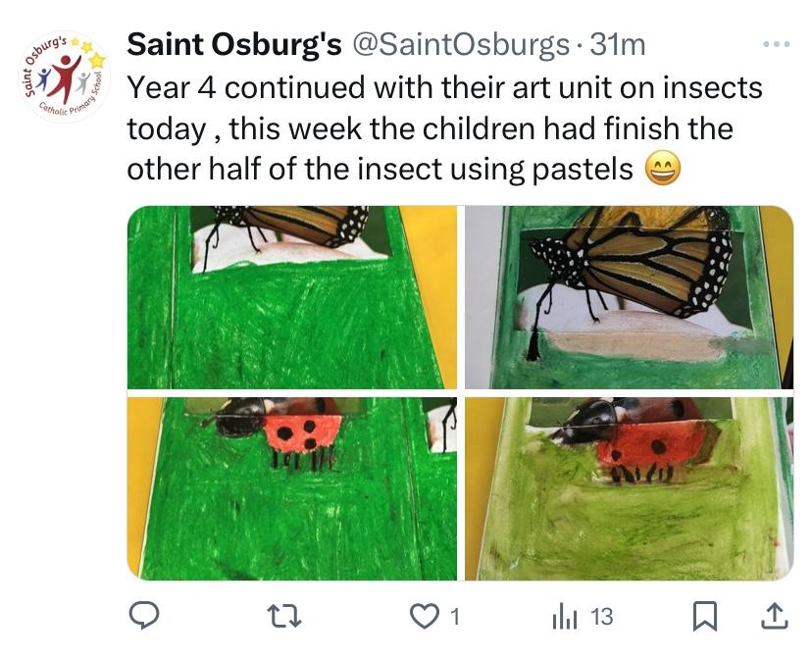The image size is (812, 658).
Task: Enlarge bottom-right ladybird on olive green background
Action: 629,488
